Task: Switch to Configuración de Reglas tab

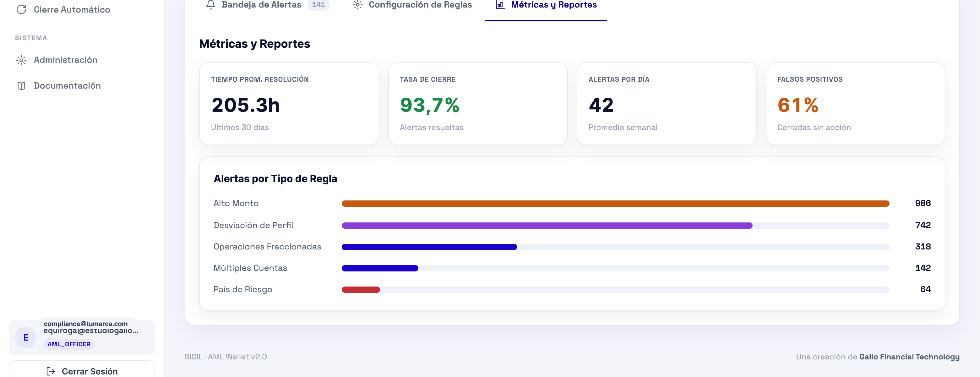Action: [412, 5]
